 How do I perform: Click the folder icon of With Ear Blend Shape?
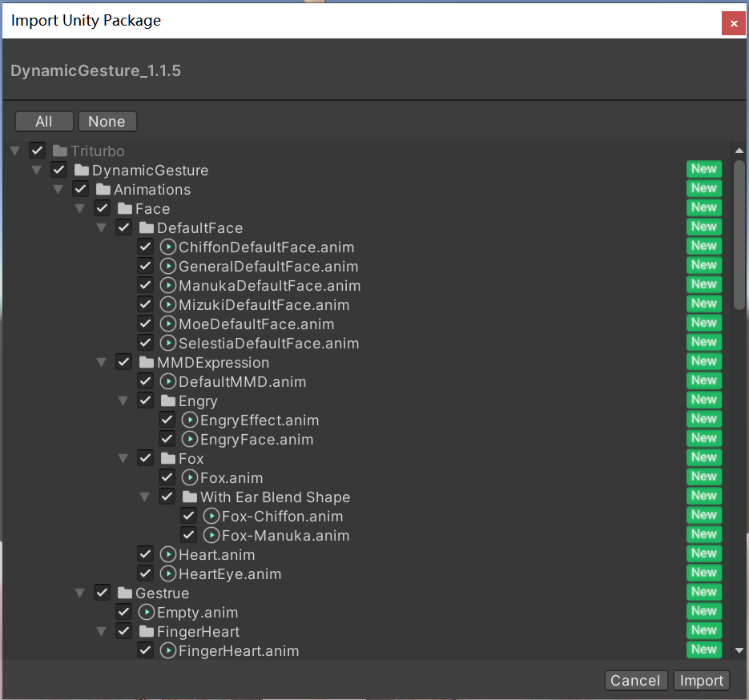tap(189, 497)
